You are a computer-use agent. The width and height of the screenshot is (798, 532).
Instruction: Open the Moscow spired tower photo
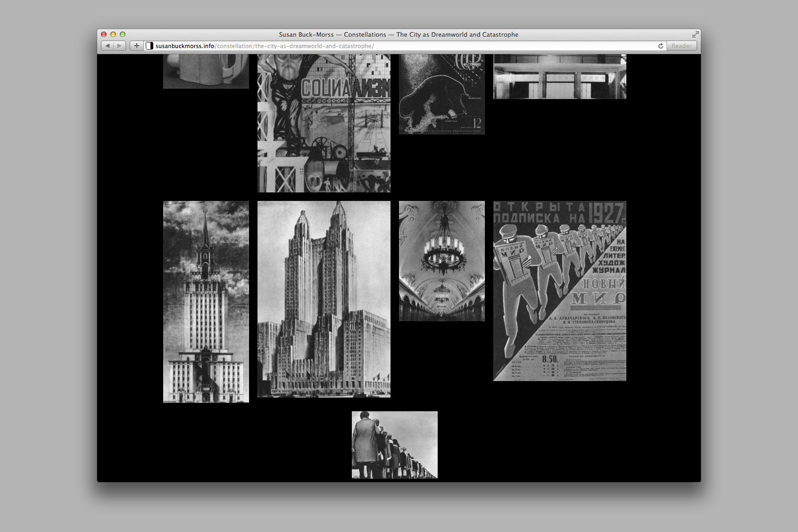206,302
